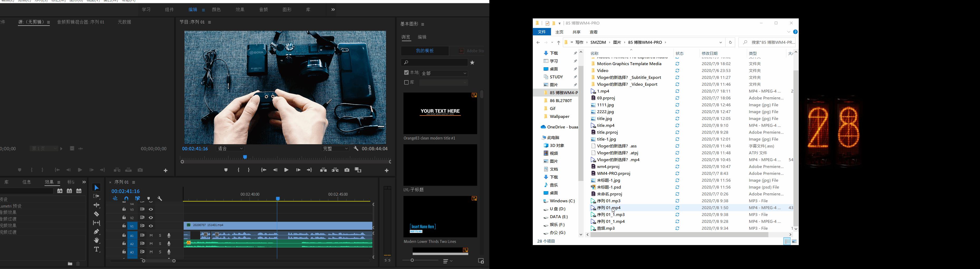Screen dimensions: 980x269
Task: Click Export Frame camera icon in Program monitor
Action: coord(347,170)
